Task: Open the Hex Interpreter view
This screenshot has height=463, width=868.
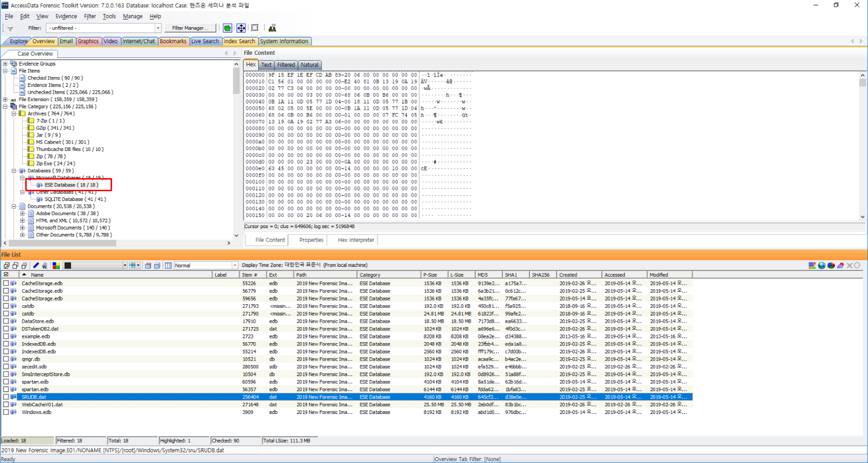Action: 356,240
